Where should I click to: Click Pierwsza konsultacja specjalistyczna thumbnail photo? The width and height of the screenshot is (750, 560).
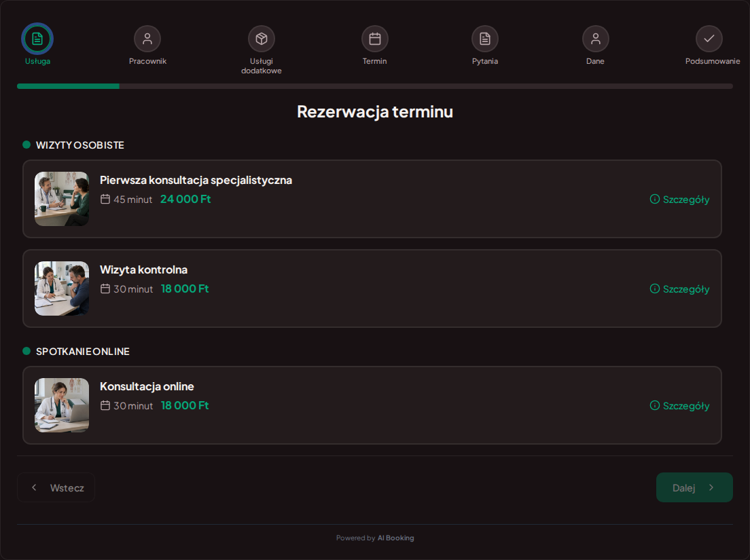click(x=62, y=199)
